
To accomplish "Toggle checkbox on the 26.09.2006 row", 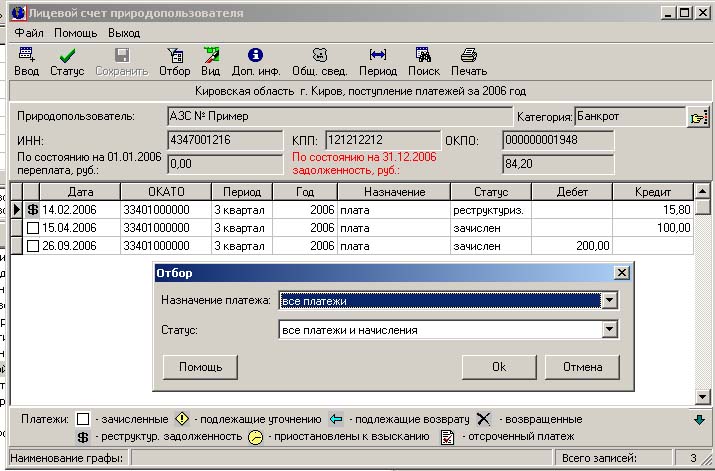I will click(33, 246).
